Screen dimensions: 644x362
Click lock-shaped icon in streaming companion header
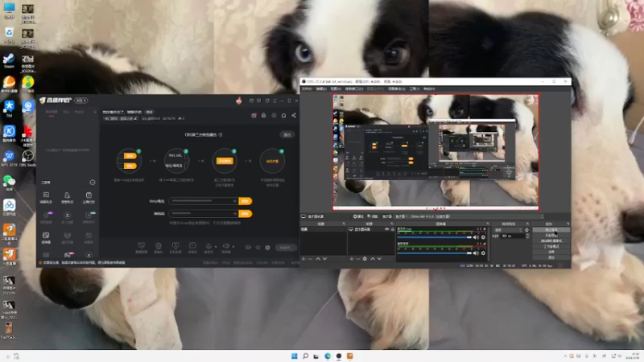pyautogui.click(x=264, y=115)
